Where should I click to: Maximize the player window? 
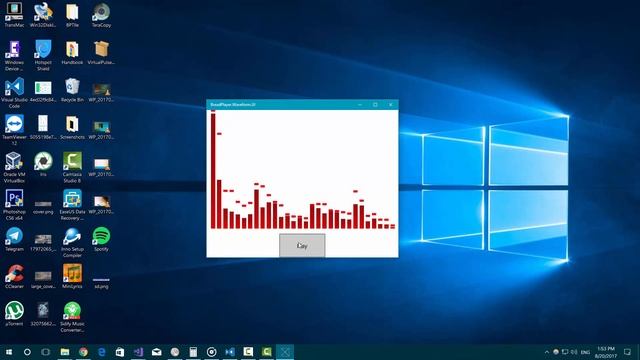pyautogui.click(x=375, y=104)
